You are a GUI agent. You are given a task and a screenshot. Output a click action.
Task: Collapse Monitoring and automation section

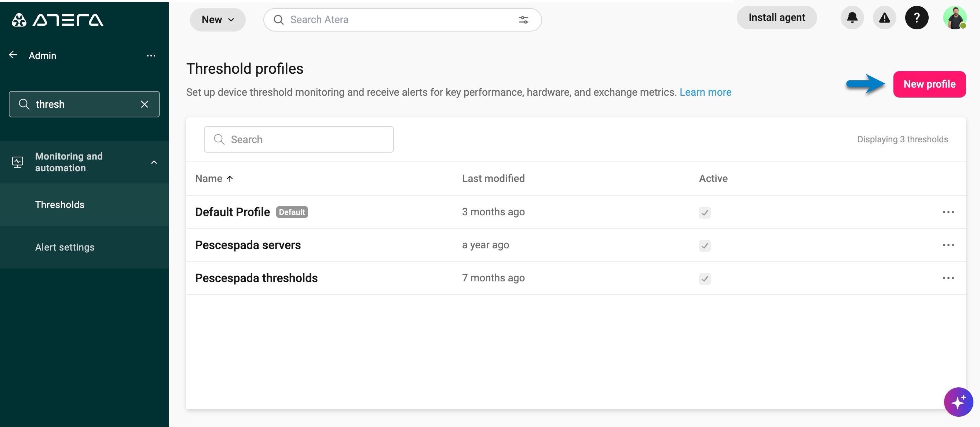154,162
